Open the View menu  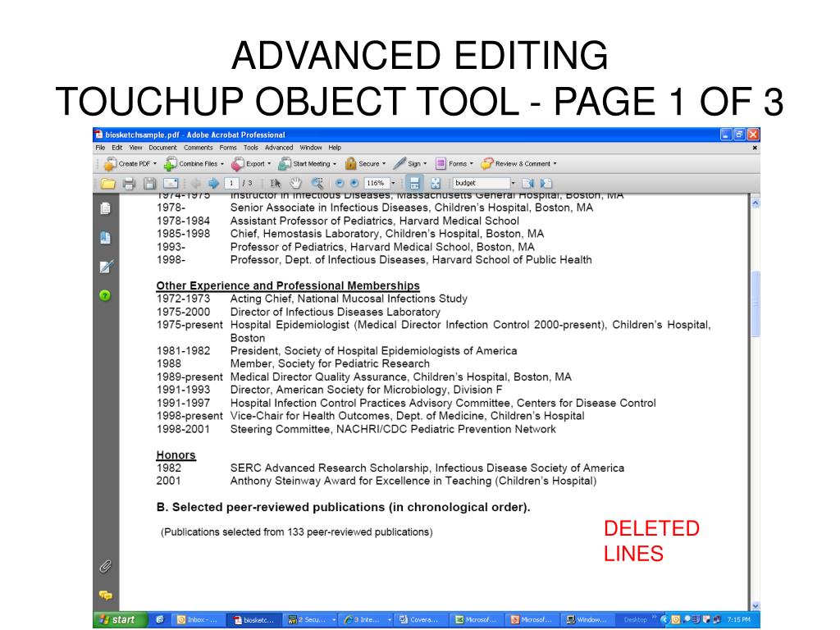[135, 148]
